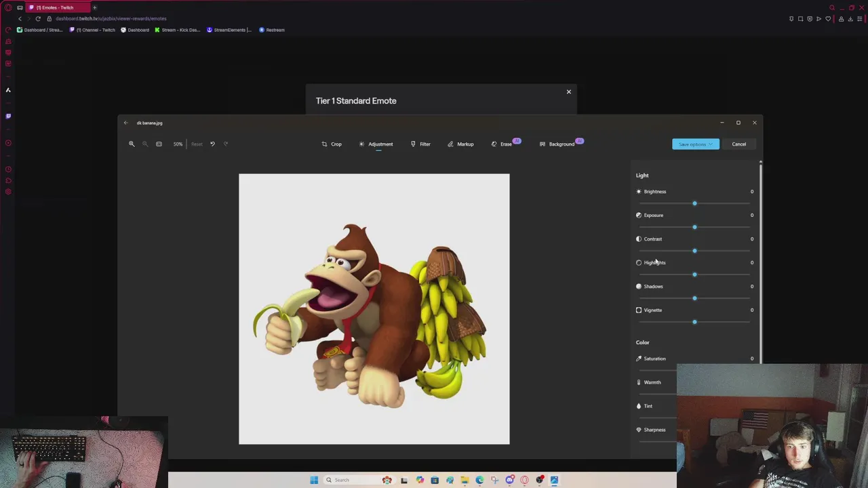This screenshot has height=488, width=868.
Task: Click the adjustment panel scrollbar
Action: tap(761, 263)
